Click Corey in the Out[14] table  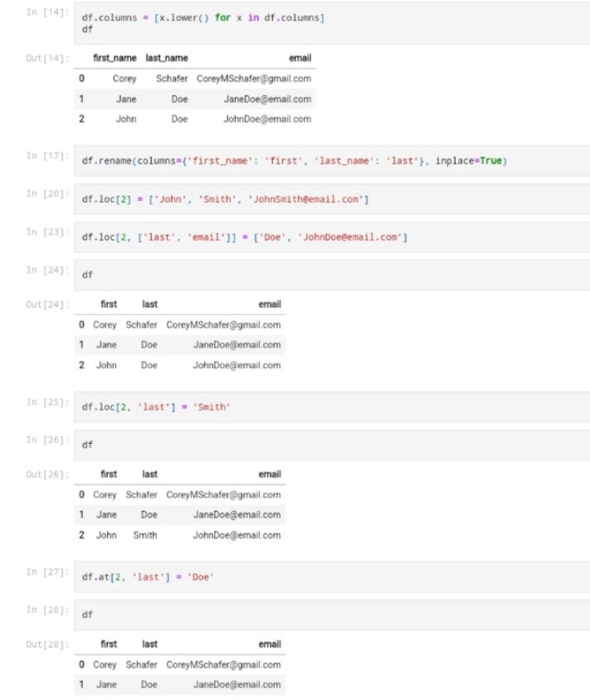[x=124, y=79]
